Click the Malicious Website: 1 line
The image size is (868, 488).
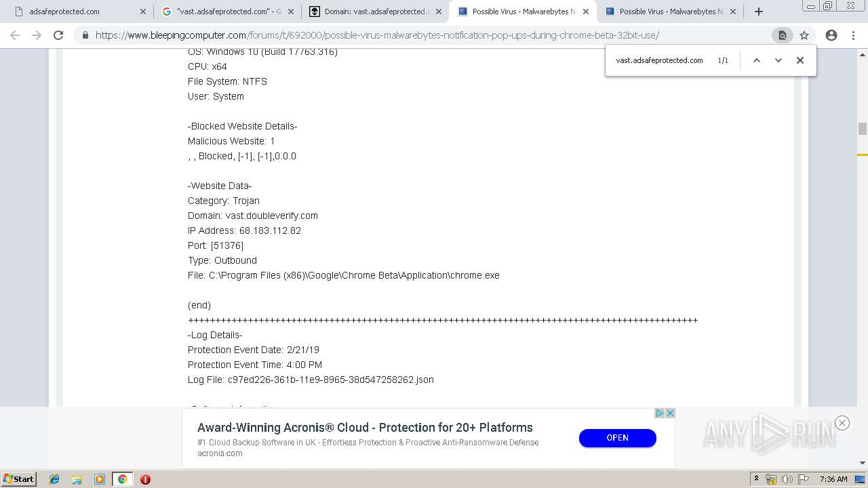click(231, 141)
